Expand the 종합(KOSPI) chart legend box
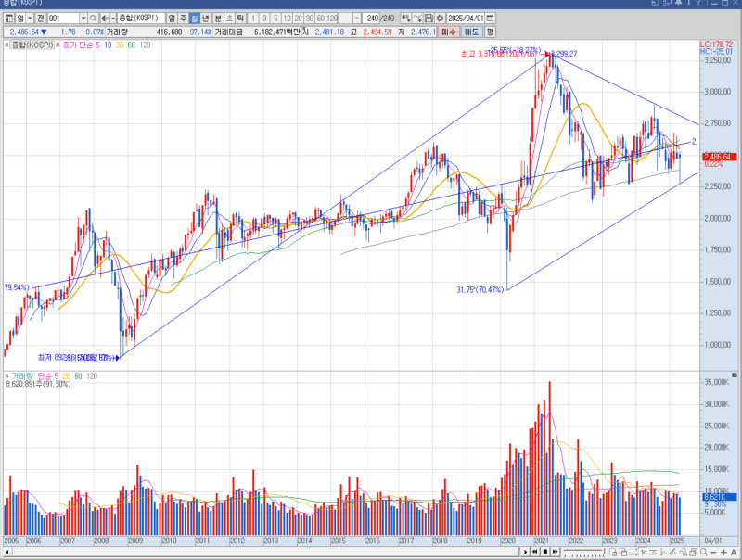Viewport: 742px width, 560px height. point(7,45)
